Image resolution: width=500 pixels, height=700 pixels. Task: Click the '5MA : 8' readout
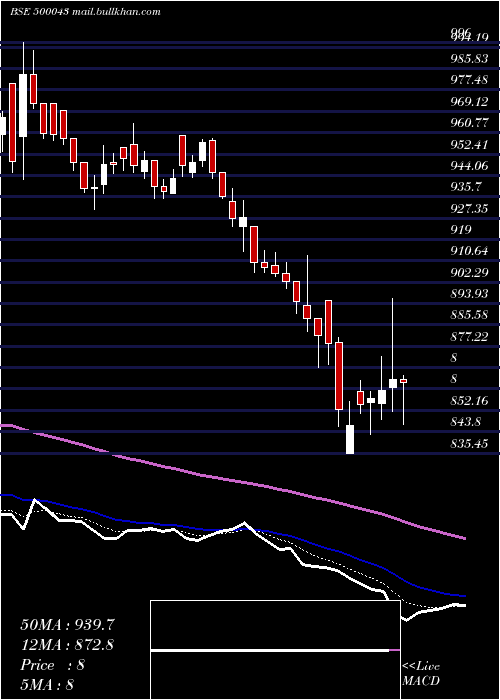46,684
